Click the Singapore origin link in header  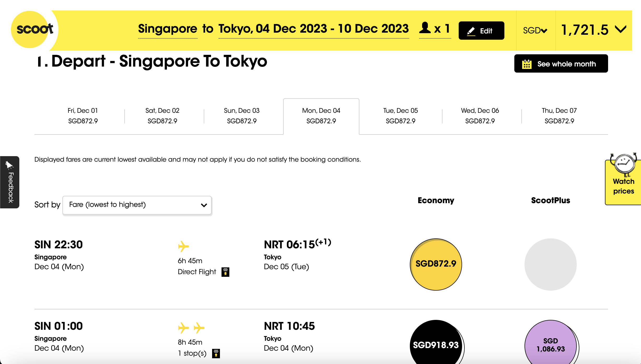[167, 29]
